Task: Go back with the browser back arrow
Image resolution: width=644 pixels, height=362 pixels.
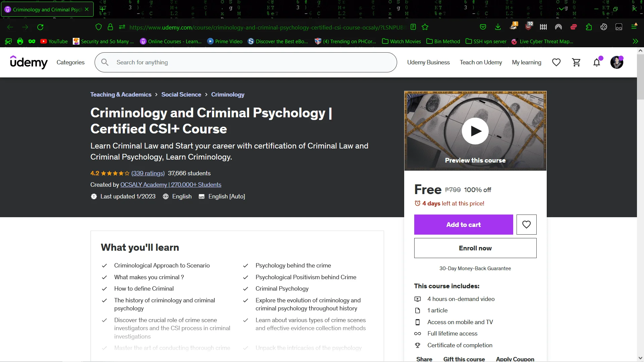Action: [x=10, y=27]
